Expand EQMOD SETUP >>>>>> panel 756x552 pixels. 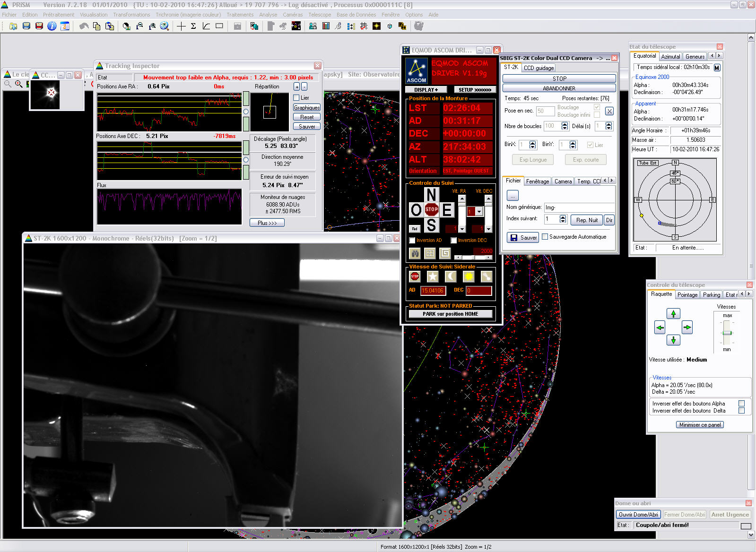(475, 90)
